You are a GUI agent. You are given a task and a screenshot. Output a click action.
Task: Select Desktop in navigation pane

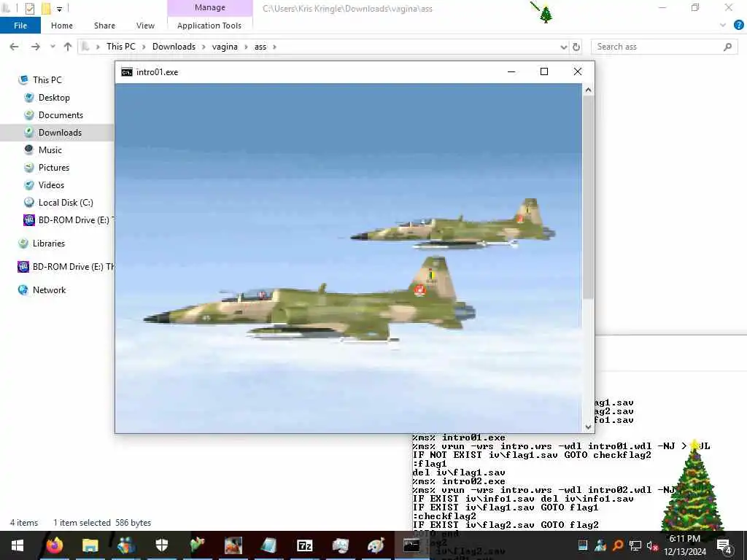point(54,98)
